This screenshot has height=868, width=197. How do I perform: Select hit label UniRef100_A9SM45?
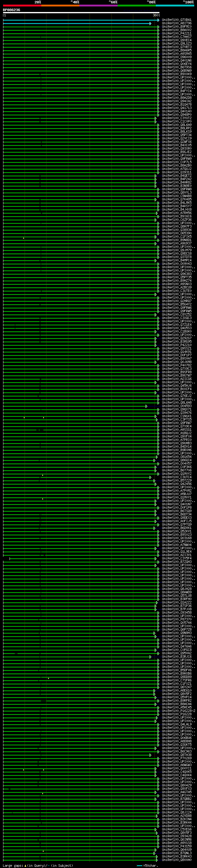click(x=177, y=54)
